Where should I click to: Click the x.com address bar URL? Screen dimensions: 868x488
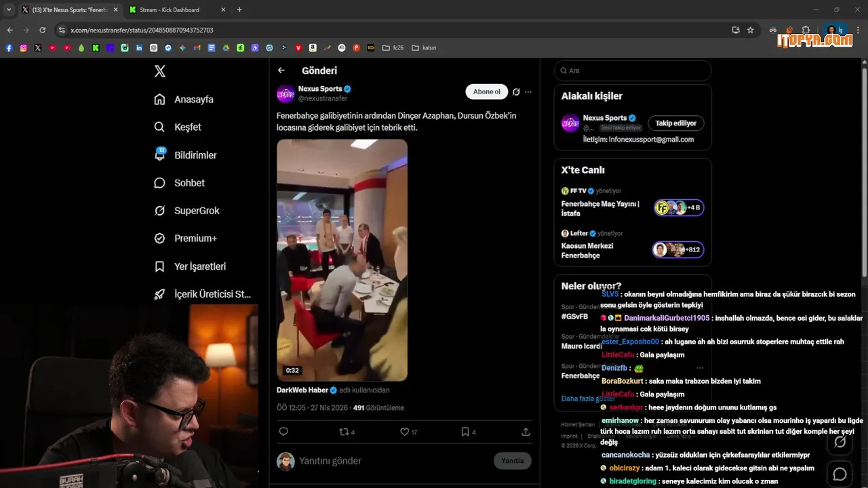tap(142, 30)
